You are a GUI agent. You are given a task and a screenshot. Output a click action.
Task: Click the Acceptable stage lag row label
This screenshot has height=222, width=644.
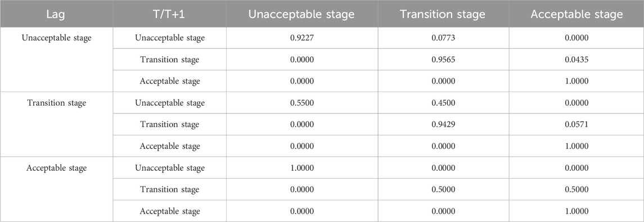57,168
